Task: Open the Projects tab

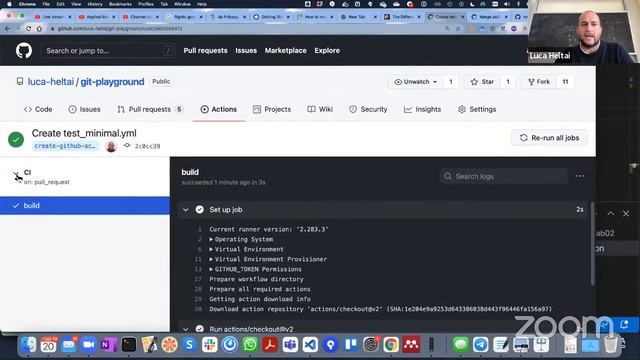Action: click(x=272, y=109)
